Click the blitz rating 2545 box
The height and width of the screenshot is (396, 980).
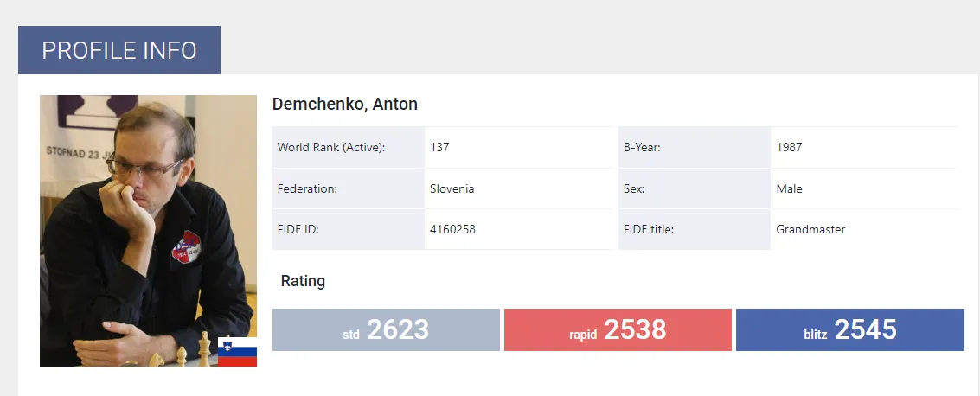tap(849, 329)
